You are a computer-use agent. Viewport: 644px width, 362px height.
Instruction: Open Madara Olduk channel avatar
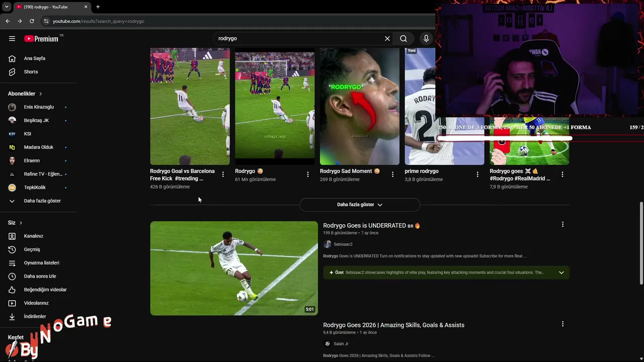(x=12, y=147)
